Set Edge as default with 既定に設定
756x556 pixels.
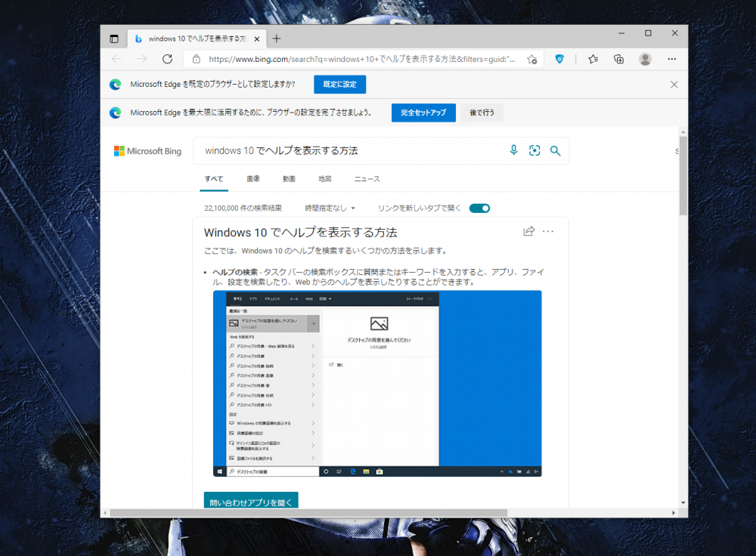[340, 85]
